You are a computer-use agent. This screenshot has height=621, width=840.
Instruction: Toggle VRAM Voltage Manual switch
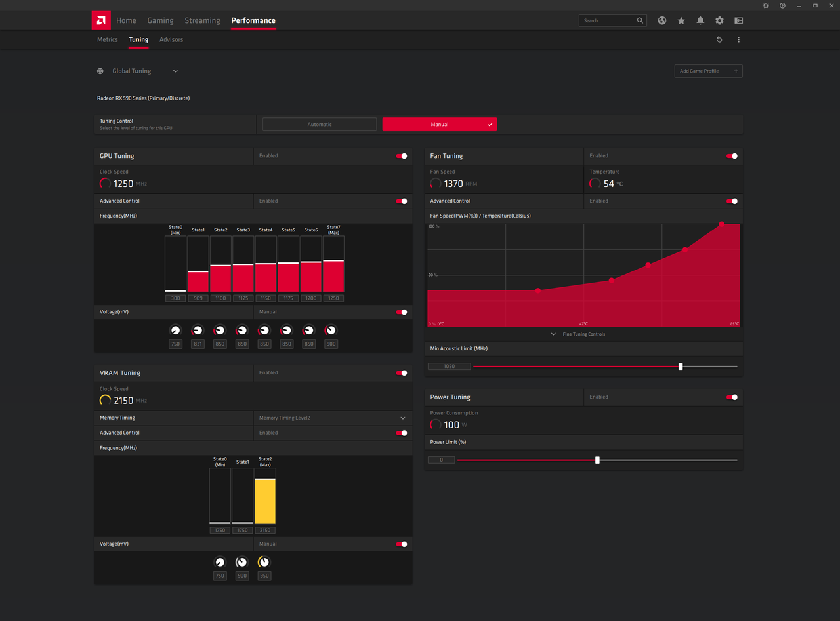(x=402, y=544)
